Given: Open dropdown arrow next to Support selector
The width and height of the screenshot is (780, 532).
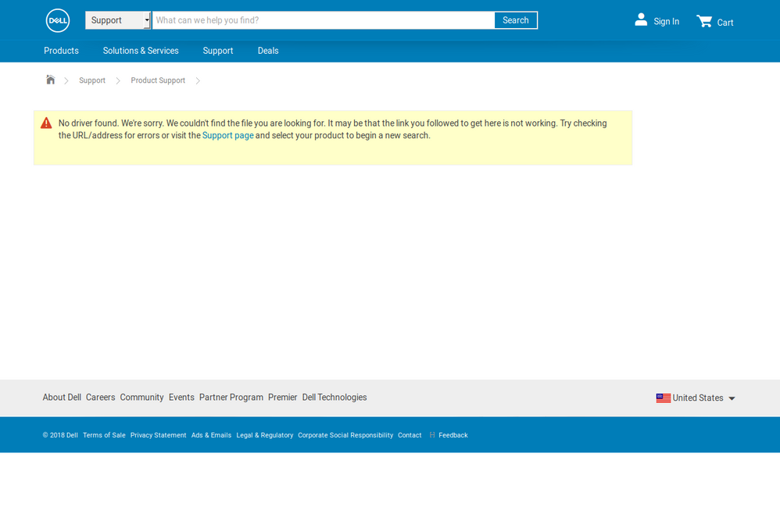Looking at the screenshot, I should (x=147, y=20).
